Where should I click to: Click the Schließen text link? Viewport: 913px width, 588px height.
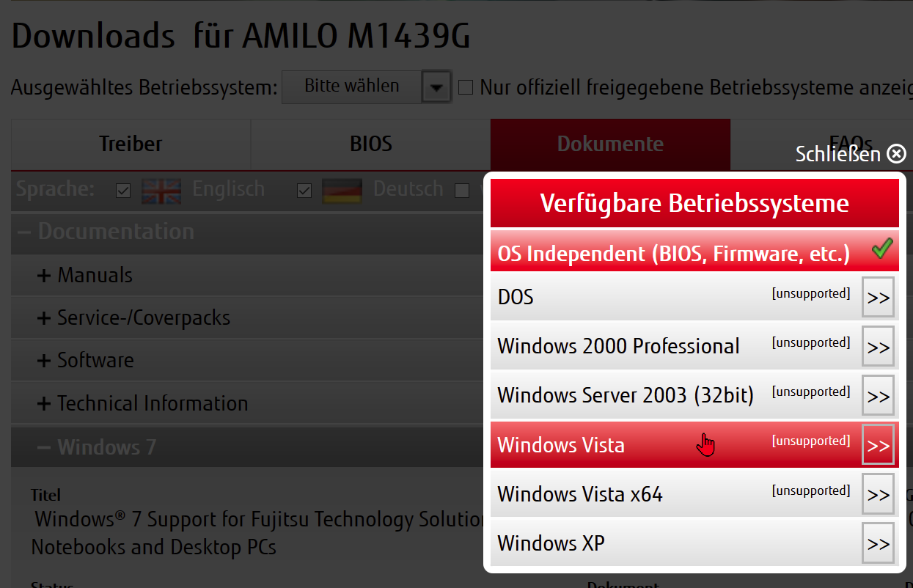tap(838, 154)
